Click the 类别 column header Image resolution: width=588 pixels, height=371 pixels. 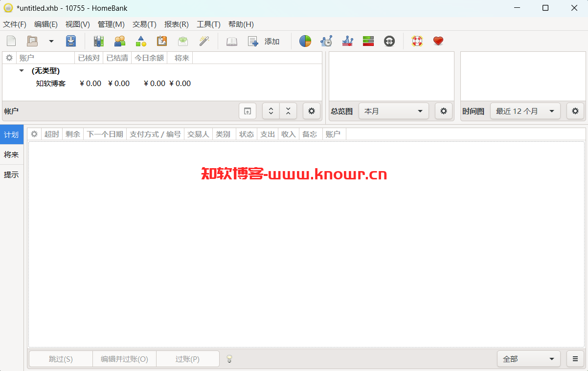(224, 134)
